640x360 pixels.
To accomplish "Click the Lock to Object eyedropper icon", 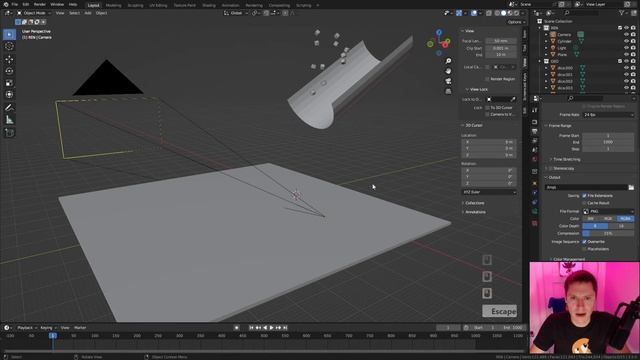I will coord(513,99).
